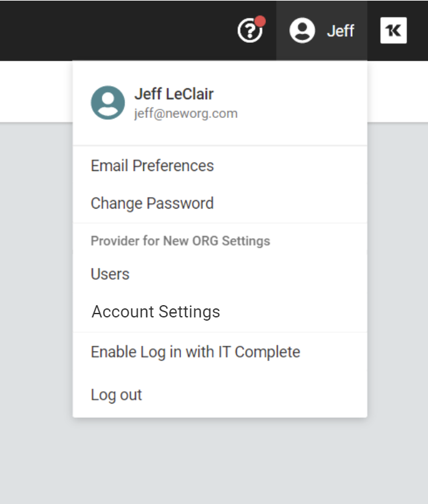Click the white page area left of menu
Image resolution: width=428 pixels, height=504 pixels.
coord(36,91)
